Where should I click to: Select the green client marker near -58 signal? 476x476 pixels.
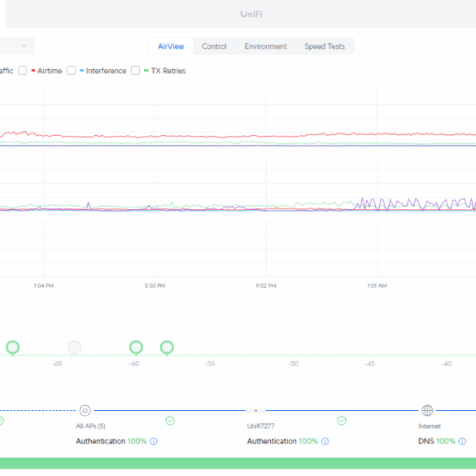click(x=167, y=347)
